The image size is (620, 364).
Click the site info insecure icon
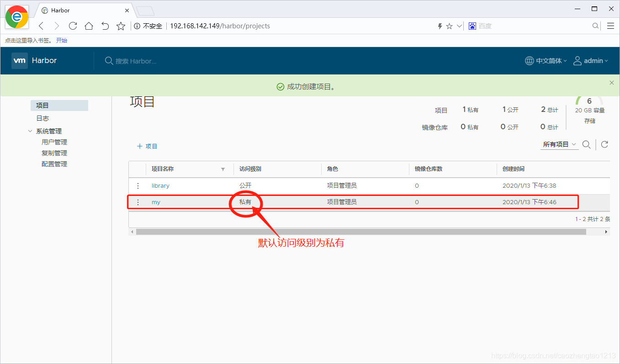coord(137,26)
